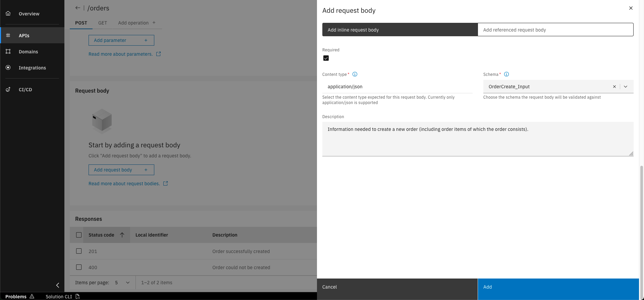Click plus icon next to Add operation
The image size is (644, 300).
click(x=154, y=22)
